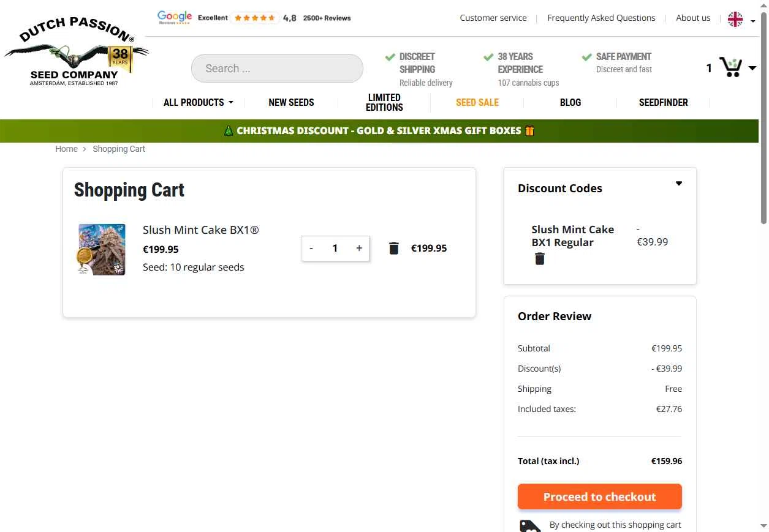769x532 pixels.
Task: Open Limited Editions menu item
Action: tap(384, 102)
